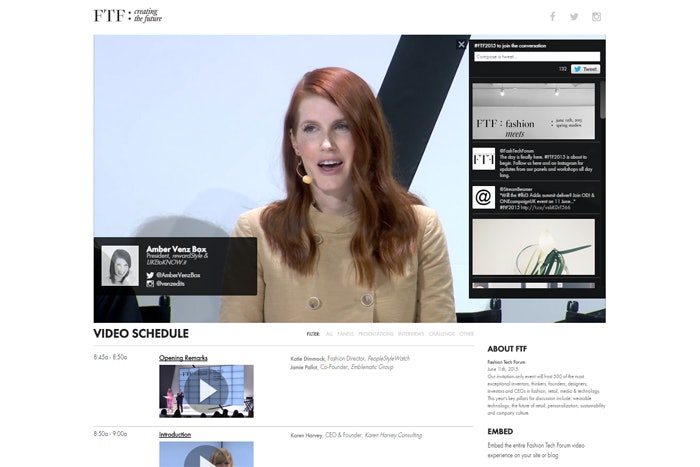Image resolution: width=700 pixels, height=467 pixels.
Task: Open the Introduction session link
Action: [x=175, y=435]
